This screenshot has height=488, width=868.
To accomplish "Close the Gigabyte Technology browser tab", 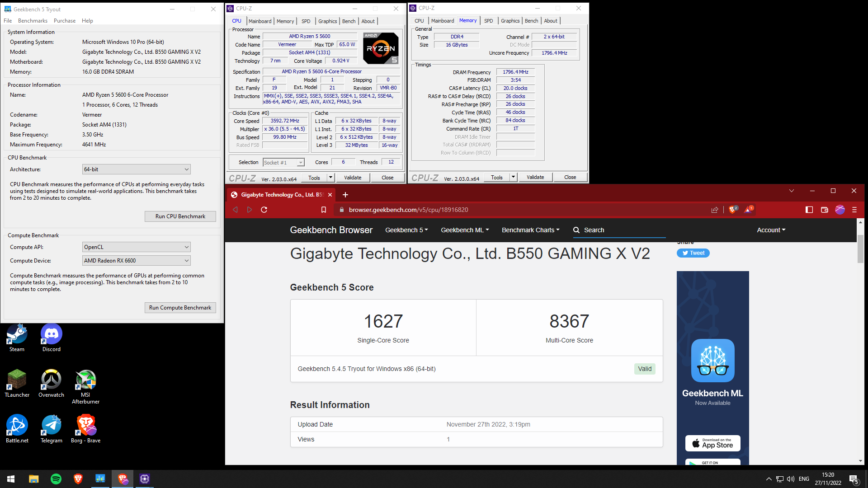I will pyautogui.click(x=330, y=195).
